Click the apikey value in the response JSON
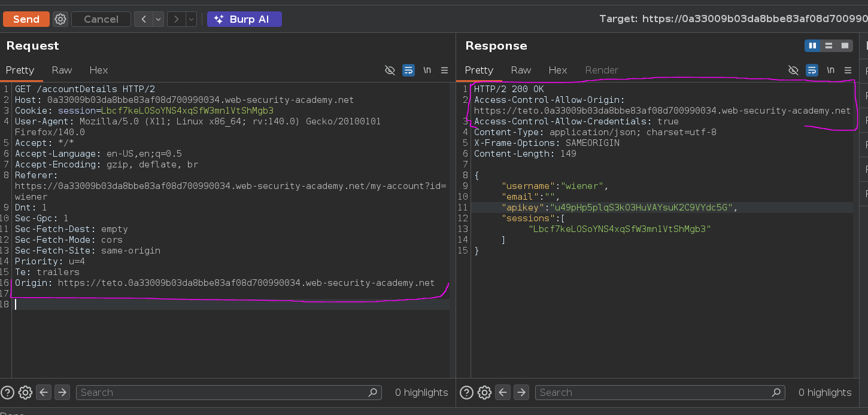 642,208
